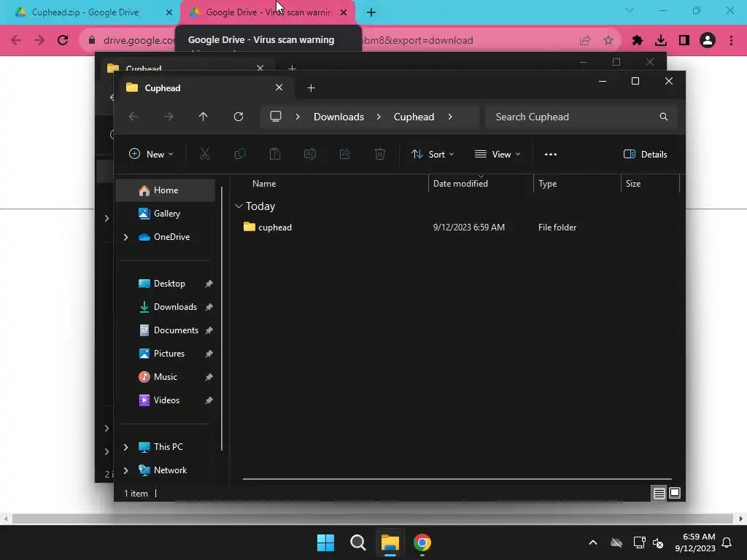747x560 pixels.
Task: Expand the OneDrive tree node
Action: pyautogui.click(x=125, y=237)
